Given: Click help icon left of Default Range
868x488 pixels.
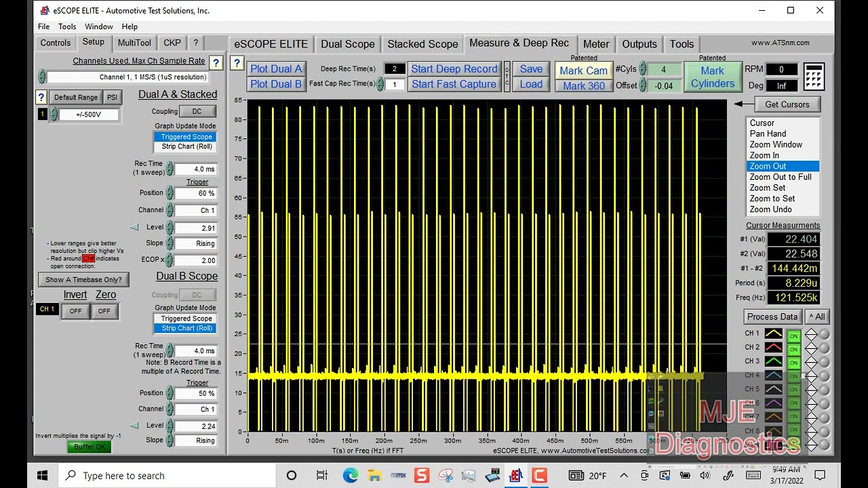Looking at the screenshot, I should tap(41, 97).
